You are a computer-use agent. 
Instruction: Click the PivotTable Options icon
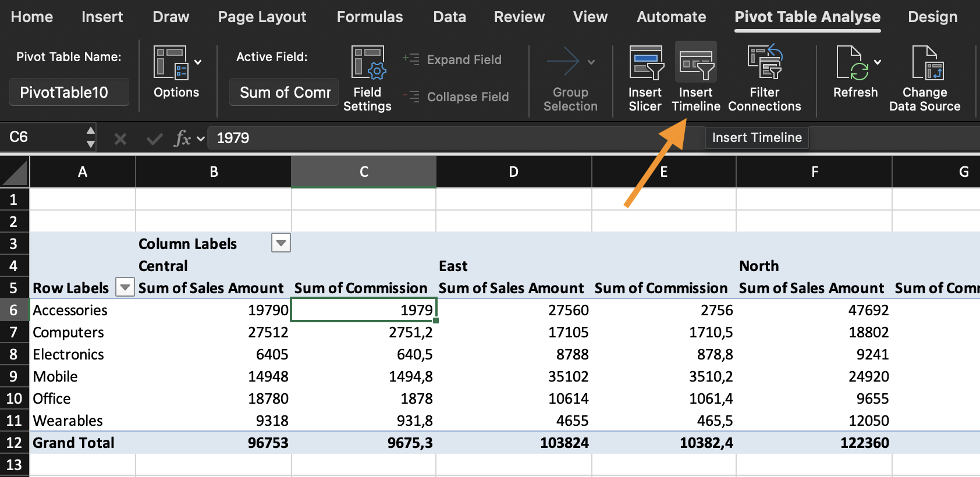(171, 62)
